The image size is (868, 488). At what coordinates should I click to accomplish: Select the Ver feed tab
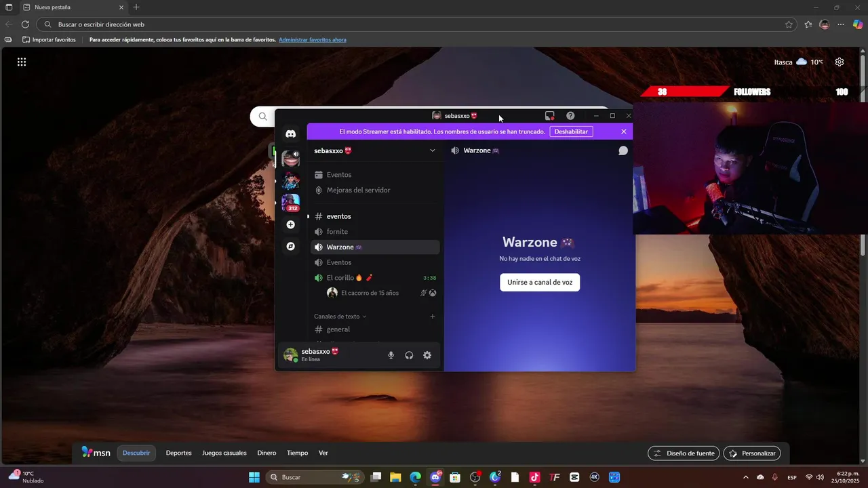click(323, 453)
